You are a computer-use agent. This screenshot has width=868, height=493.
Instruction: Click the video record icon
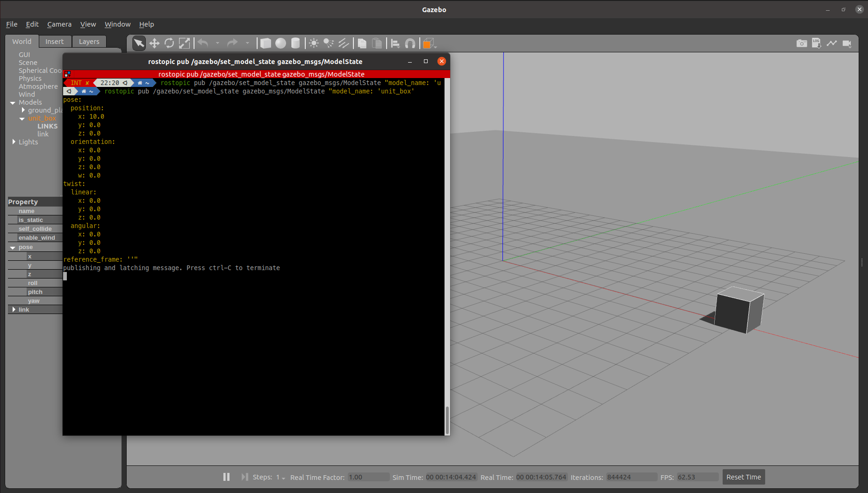846,43
